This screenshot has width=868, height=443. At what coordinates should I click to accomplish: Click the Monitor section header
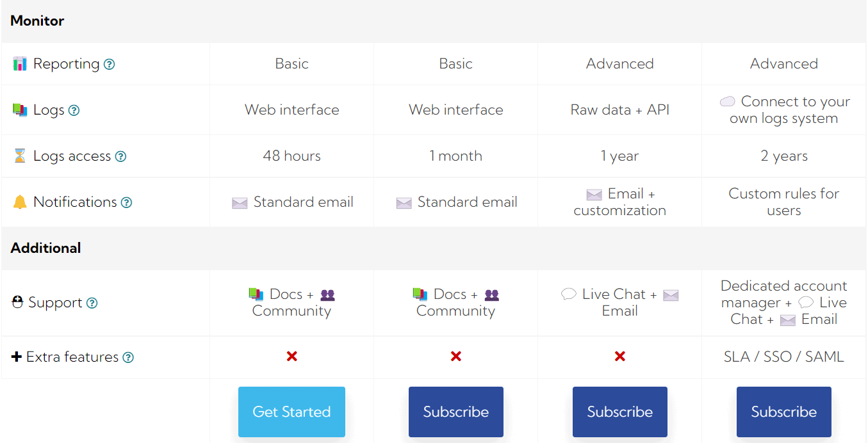pyautogui.click(x=37, y=21)
